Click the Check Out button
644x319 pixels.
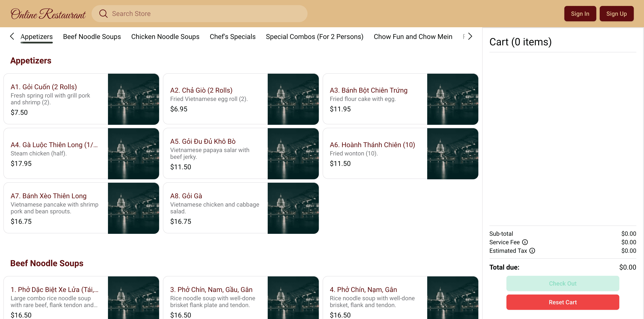coord(562,283)
